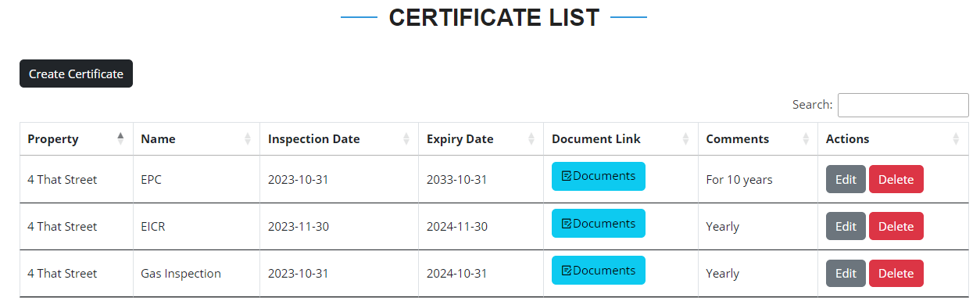Image resolution: width=980 pixels, height=305 pixels.
Task: Sort by Document Link arrows icon
Action: point(686,139)
